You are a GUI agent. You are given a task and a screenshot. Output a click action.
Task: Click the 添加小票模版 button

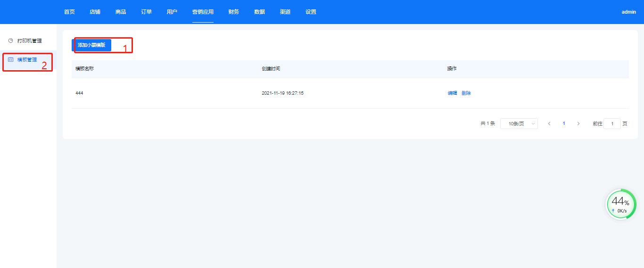click(x=91, y=45)
